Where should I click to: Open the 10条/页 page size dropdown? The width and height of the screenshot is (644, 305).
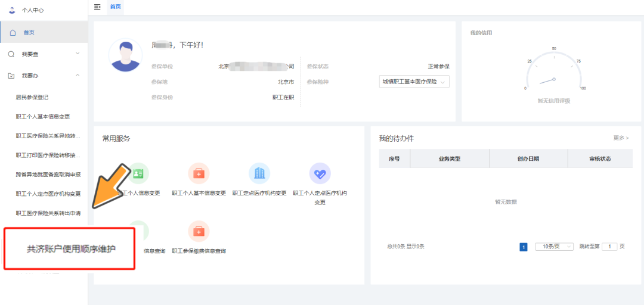(x=554, y=247)
